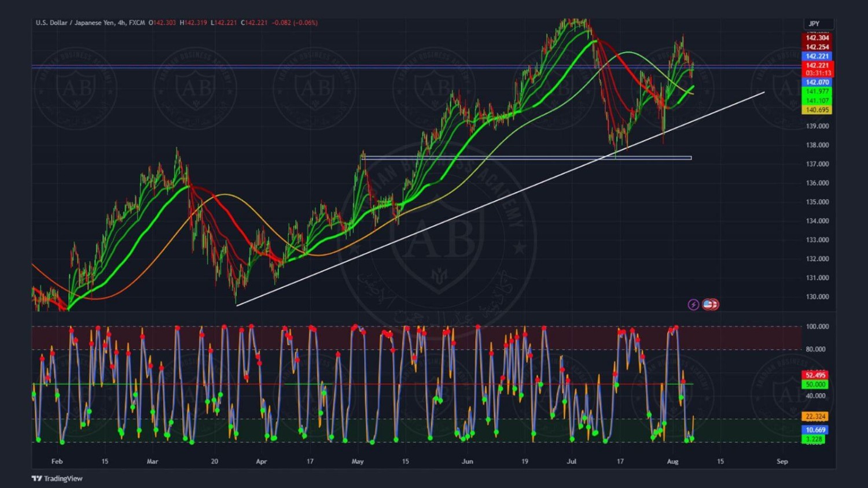Click the Aug label on time axis
This screenshot has width=868, height=488.
click(x=672, y=461)
